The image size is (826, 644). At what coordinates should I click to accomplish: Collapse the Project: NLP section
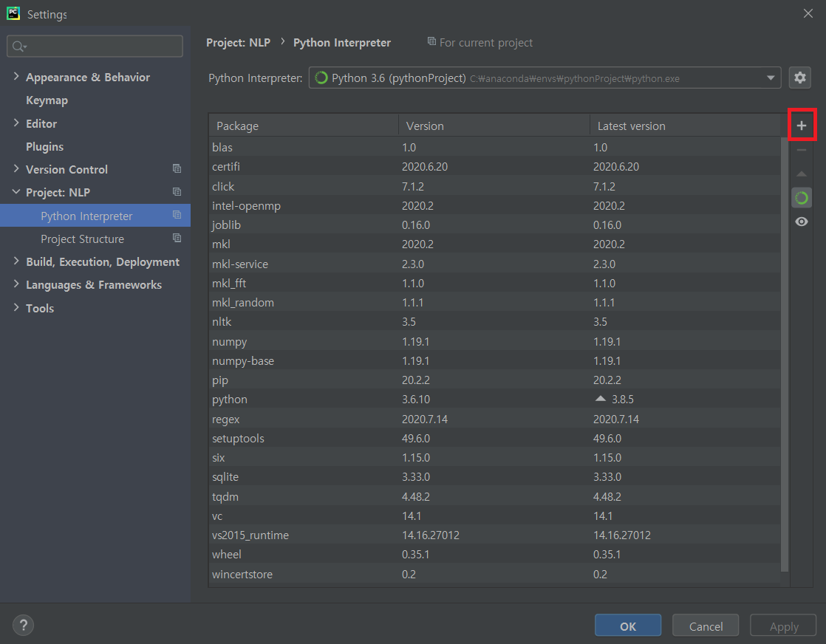click(x=16, y=192)
